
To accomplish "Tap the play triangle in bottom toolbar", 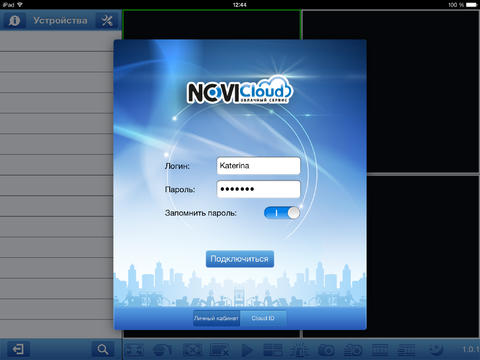I will pyautogui.click(x=247, y=350).
